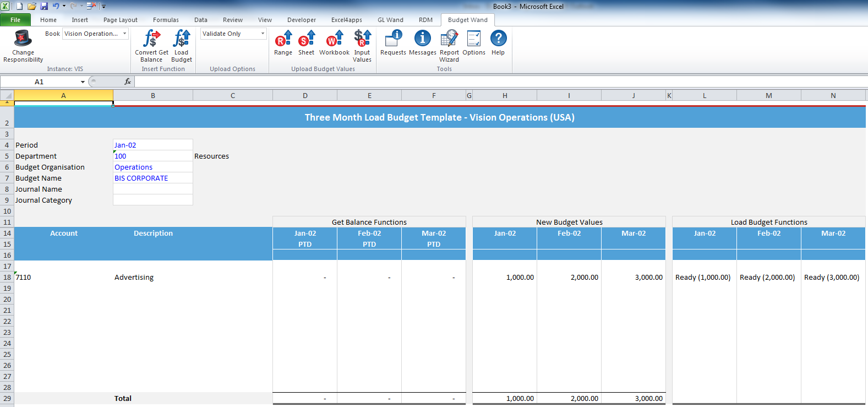Switch to the RDM ribbon tab
Screen dimensions: 868x407
[x=425, y=20]
